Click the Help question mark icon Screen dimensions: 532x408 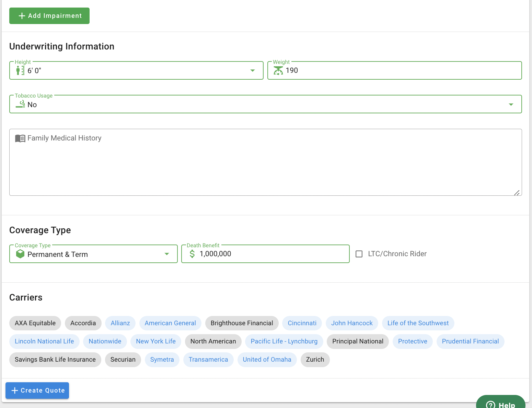[490, 405]
